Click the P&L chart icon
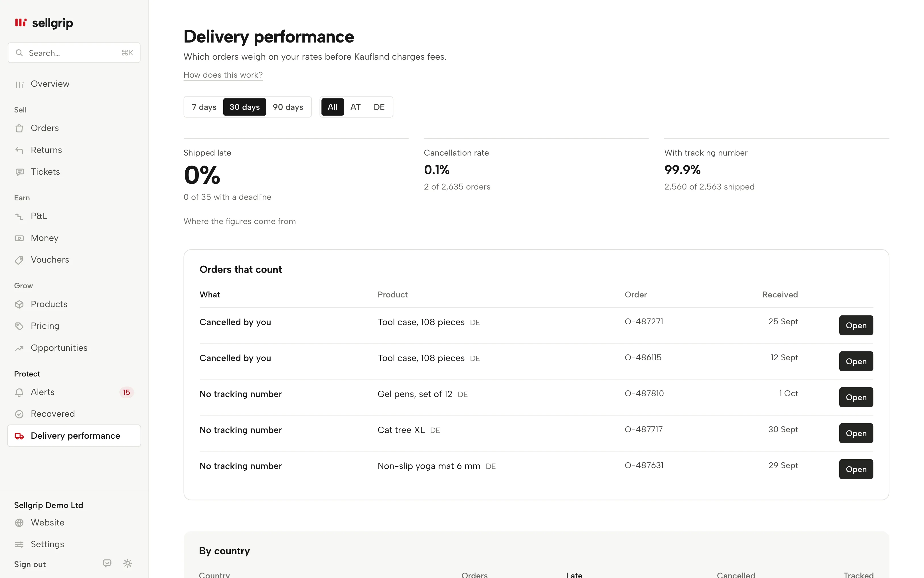 (x=19, y=216)
